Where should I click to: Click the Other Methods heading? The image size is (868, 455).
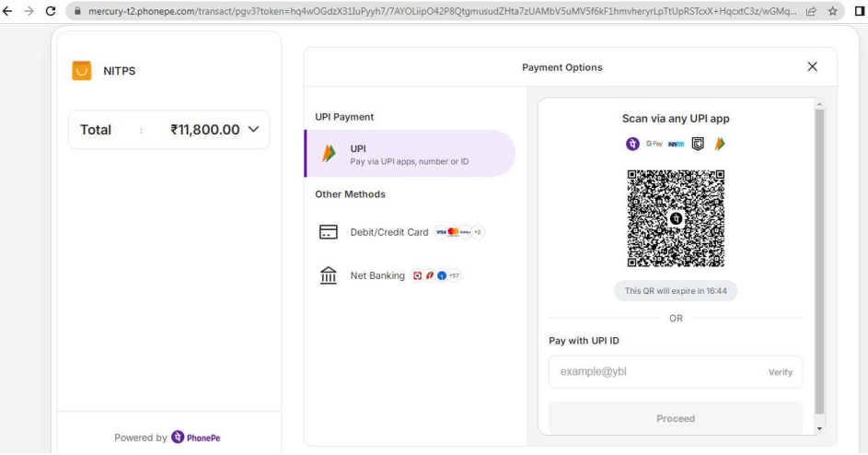coord(351,194)
